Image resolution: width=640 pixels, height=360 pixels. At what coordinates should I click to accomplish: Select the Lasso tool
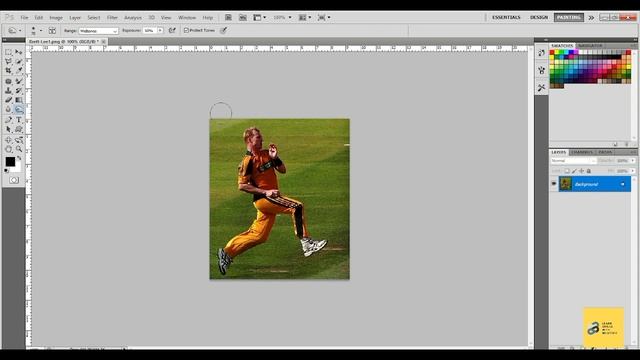pyautogui.click(x=8, y=61)
